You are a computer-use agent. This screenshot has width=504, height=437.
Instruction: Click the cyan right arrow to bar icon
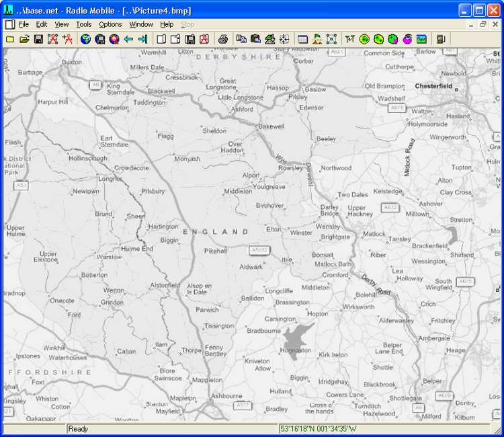coord(142,39)
